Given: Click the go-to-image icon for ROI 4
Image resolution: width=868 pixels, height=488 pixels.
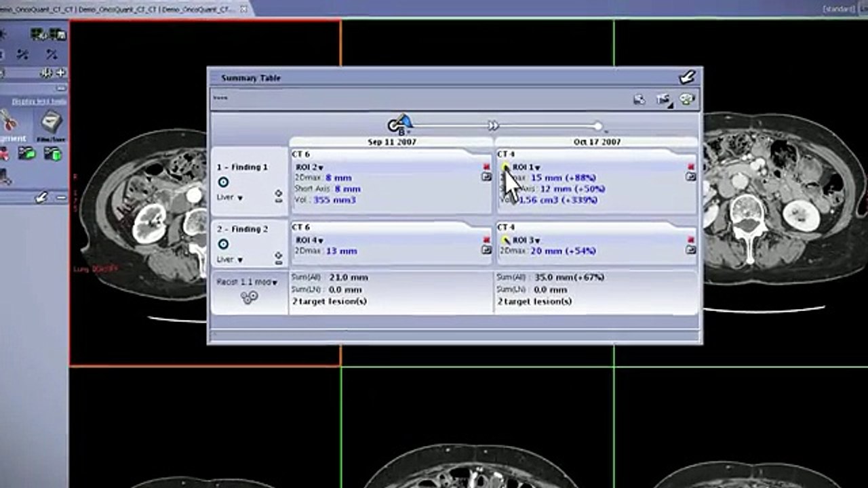Looking at the screenshot, I should 486,249.
